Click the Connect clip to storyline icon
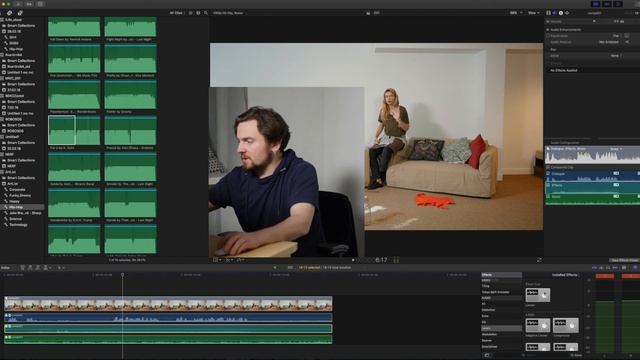 [23, 268]
